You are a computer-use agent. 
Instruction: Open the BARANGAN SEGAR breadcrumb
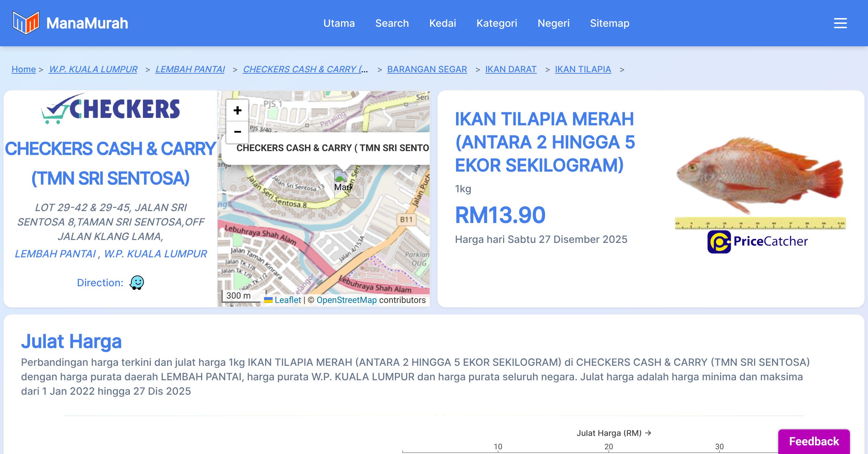coord(427,69)
